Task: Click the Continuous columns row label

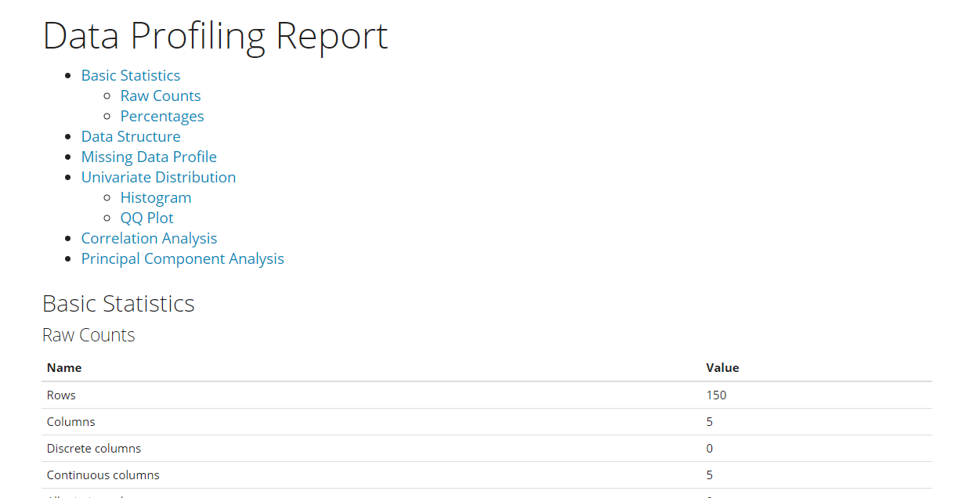Action: point(103,475)
